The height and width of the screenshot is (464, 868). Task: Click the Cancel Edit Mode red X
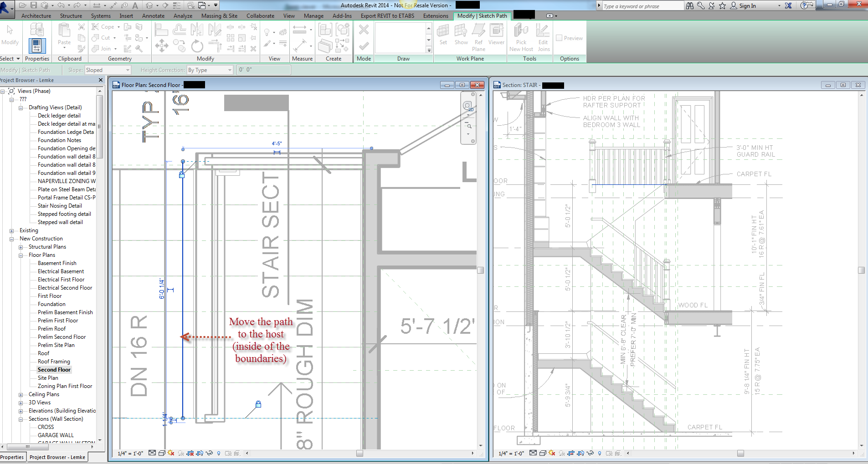[364, 30]
